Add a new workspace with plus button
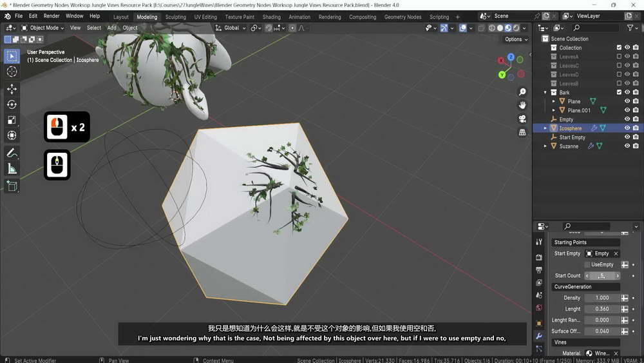The height and width of the screenshot is (363, 644). click(x=457, y=17)
